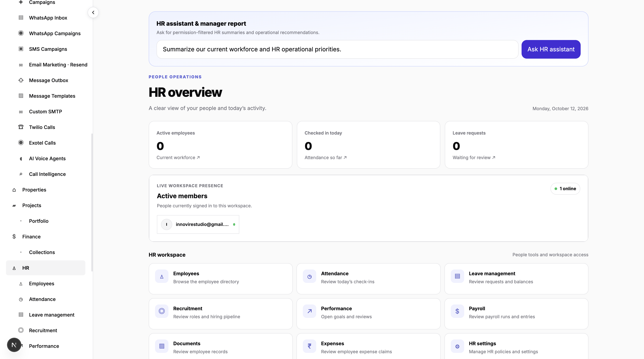The image size is (644, 359).
Task: Focus the HR assistant prompt input field
Action: (x=337, y=49)
